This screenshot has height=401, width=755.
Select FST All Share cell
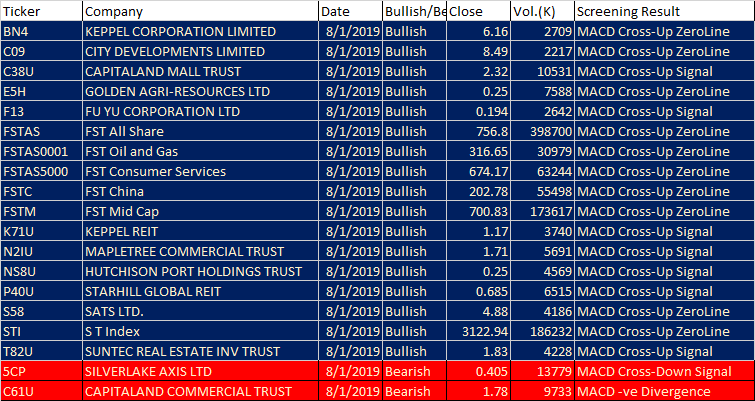coord(200,131)
